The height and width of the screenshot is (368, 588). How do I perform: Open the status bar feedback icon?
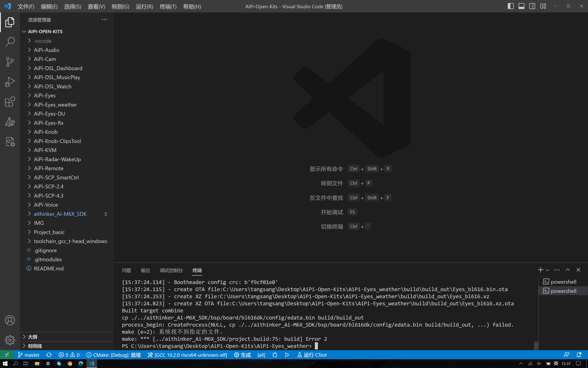(x=566, y=355)
